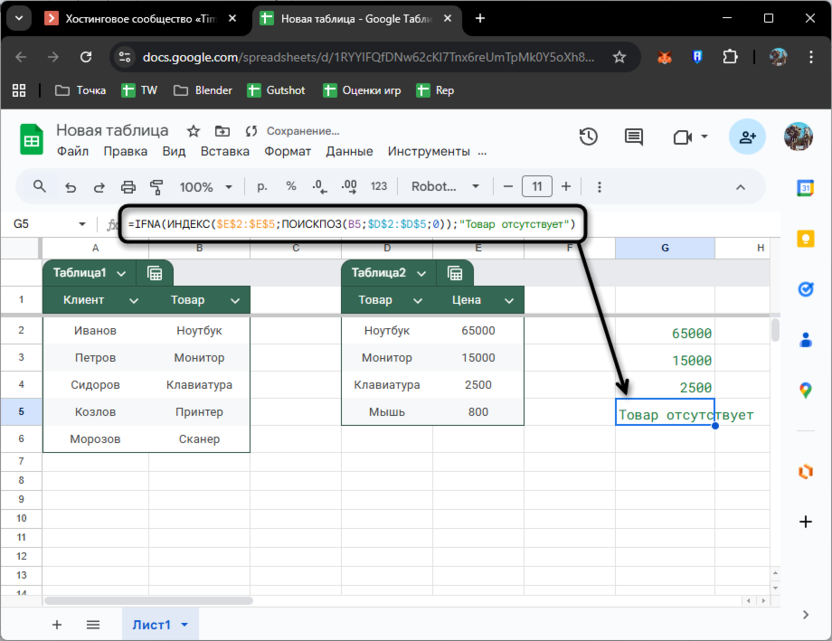Open Google Calendar in side panel
The image size is (832, 641).
pos(806,188)
